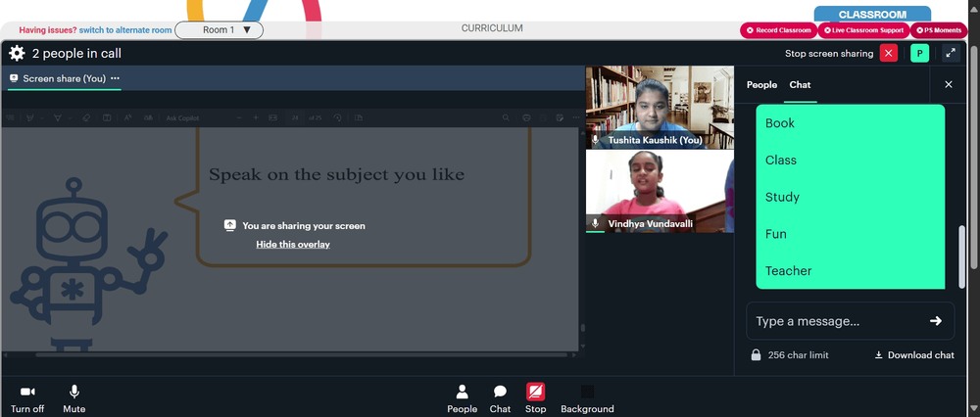The width and height of the screenshot is (980, 417).
Task: Click the green P avatar button
Action: (919, 53)
